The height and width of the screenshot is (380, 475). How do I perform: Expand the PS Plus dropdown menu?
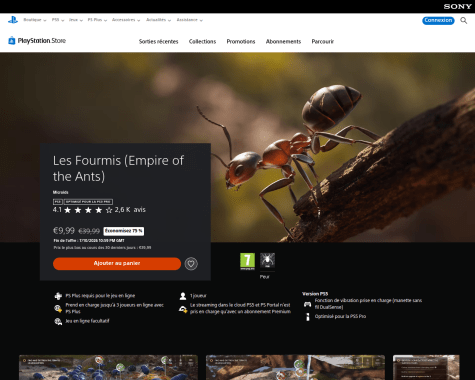pyautogui.click(x=97, y=20)
